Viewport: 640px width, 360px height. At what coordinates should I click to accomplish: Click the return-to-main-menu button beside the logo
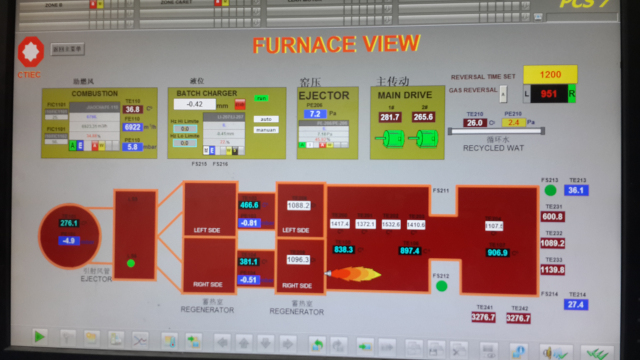tap(67, 49)
